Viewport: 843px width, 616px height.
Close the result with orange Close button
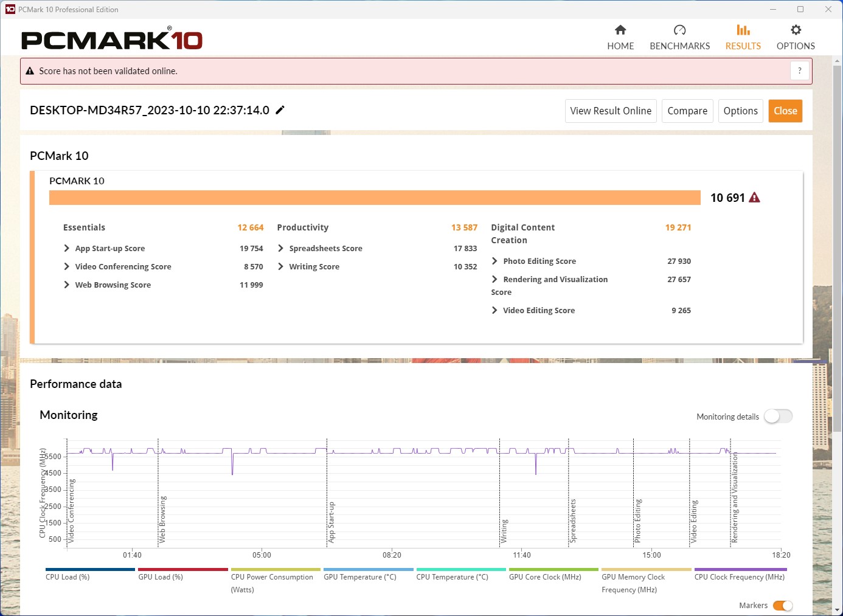tap(785, 111)
